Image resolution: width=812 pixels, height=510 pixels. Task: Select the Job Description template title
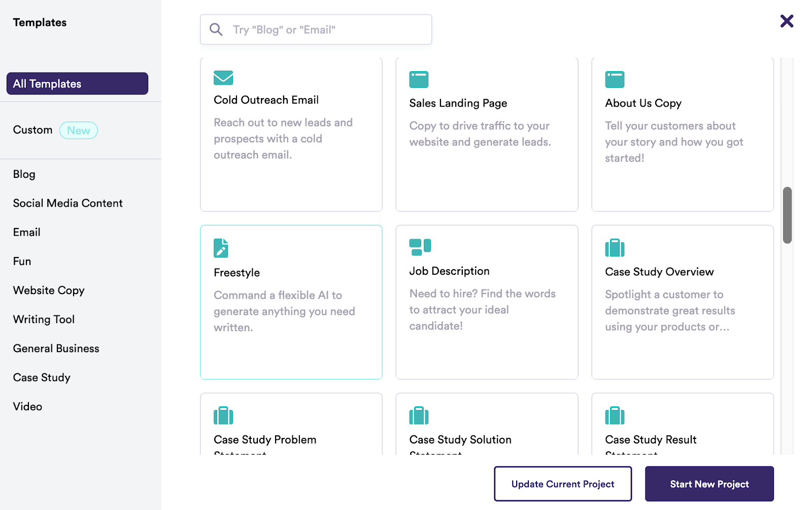point(450,271)
